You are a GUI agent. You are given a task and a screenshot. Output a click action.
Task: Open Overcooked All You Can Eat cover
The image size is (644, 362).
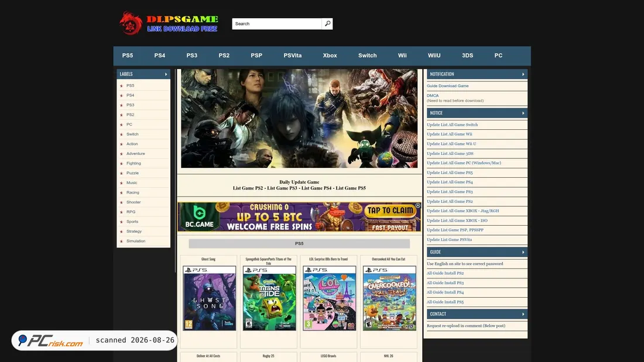389,298
